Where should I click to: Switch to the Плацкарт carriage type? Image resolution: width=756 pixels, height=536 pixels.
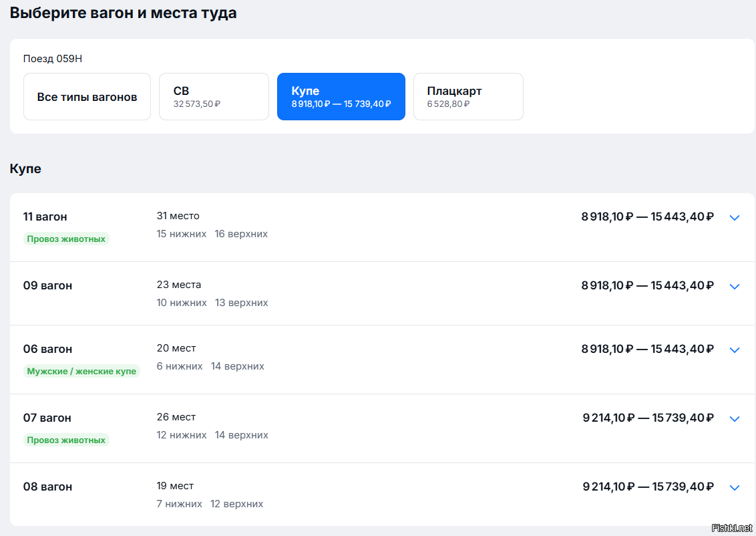coord(468,96)
